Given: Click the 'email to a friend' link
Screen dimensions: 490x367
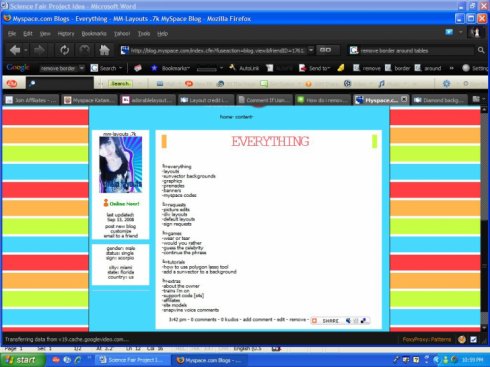Looking at the screenshot, I should coord(120,236).
